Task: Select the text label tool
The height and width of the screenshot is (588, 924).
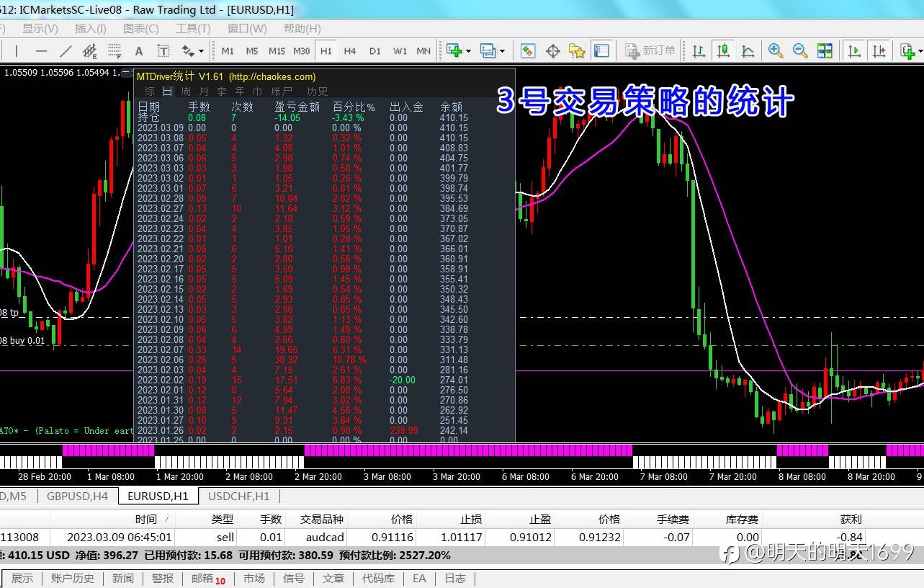Action: [163, 51]
